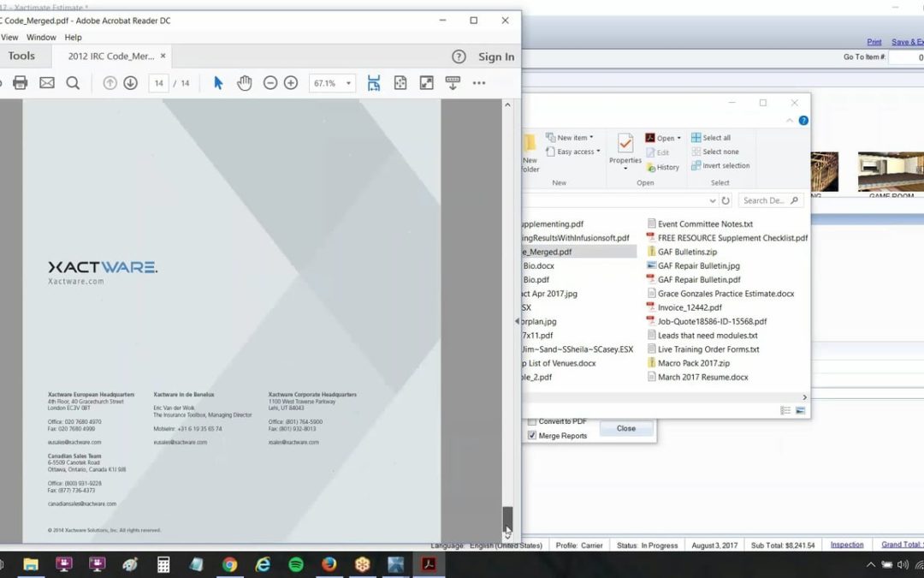Click the Go To Item # field
The width and height of the screenshot is (924, 578).
point(906,57)
